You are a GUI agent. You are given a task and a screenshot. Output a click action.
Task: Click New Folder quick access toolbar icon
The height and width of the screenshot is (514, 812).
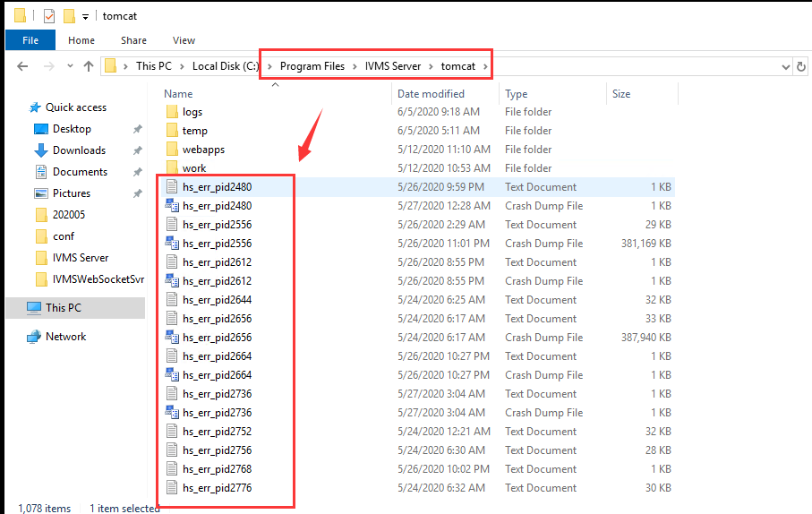[69, 16]
